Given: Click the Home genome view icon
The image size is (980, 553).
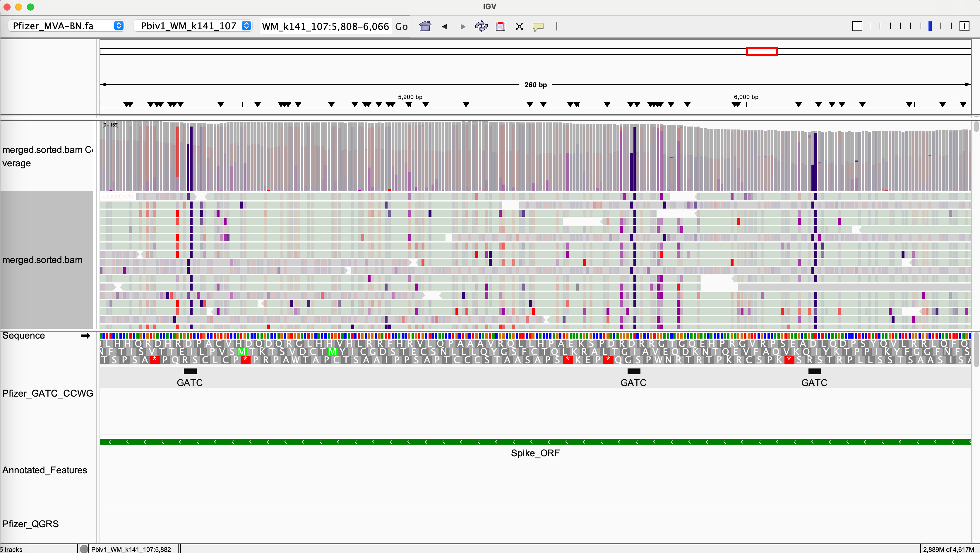Looking at the screenshot, I should pos(425,26).
